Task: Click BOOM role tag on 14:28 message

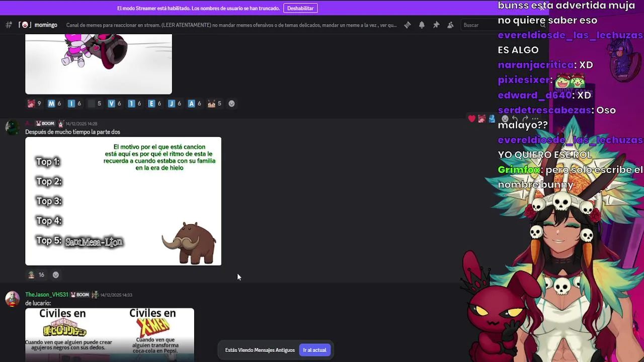Action: click(45, 124)
